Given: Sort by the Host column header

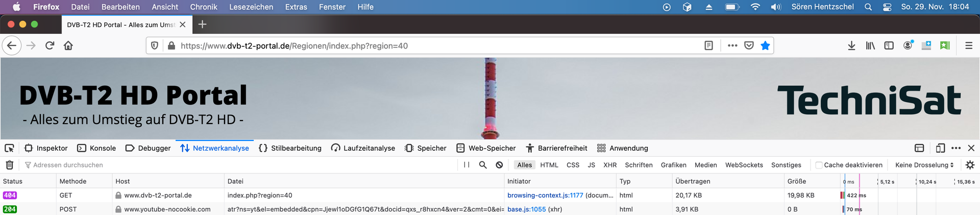Looking at the screenshot, I should (168, 181).
